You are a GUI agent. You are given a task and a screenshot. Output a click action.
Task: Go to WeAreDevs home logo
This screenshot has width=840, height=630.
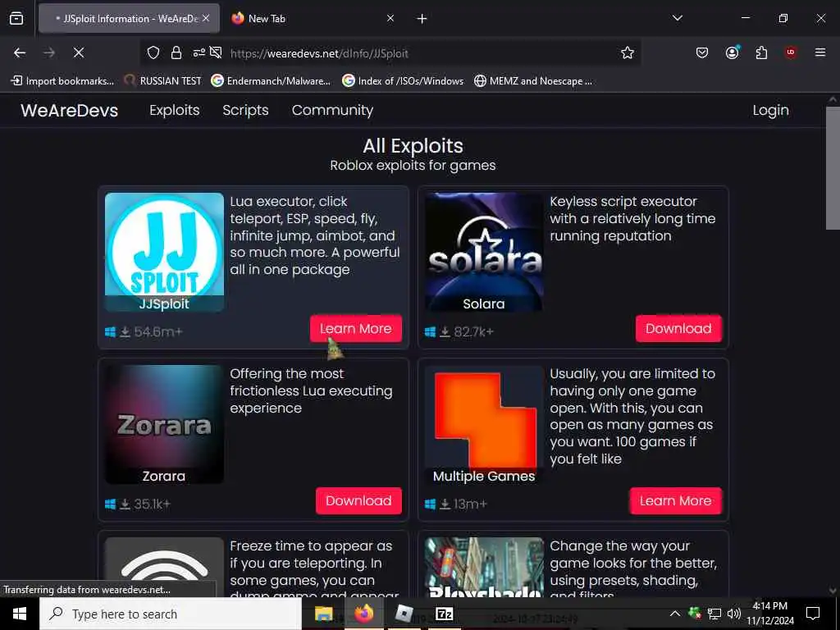pos(69,111)
